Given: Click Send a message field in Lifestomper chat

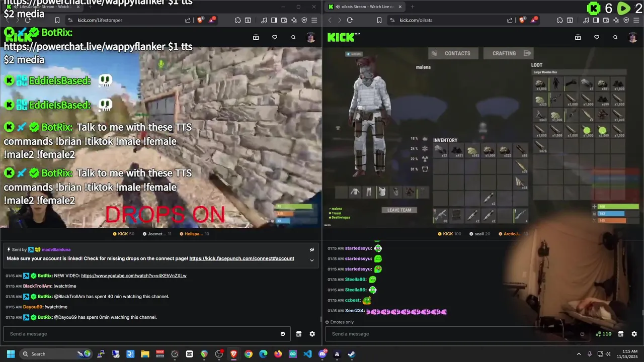Looking at the screenshot, I should tap(146, 334).
